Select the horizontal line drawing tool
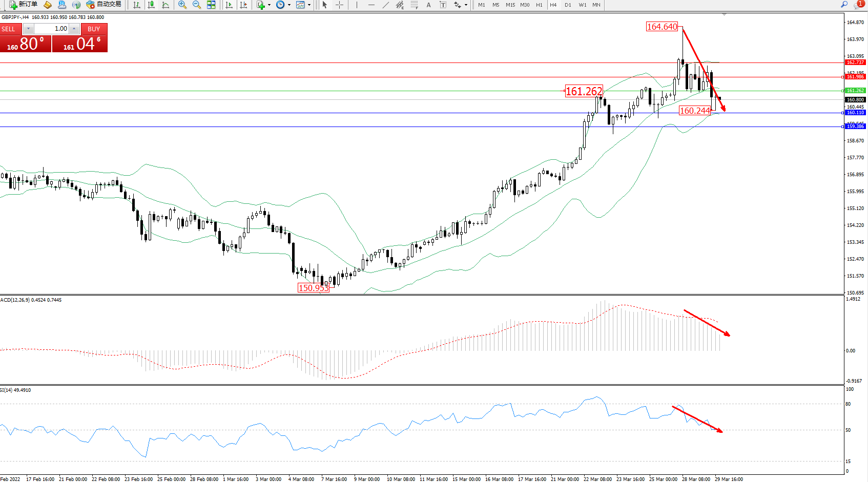 point(371,5)
